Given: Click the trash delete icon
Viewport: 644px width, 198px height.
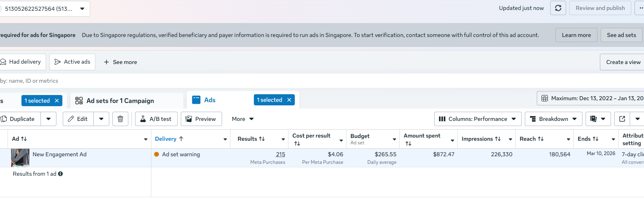Looking at the screenshot, I should pos(120,119).
